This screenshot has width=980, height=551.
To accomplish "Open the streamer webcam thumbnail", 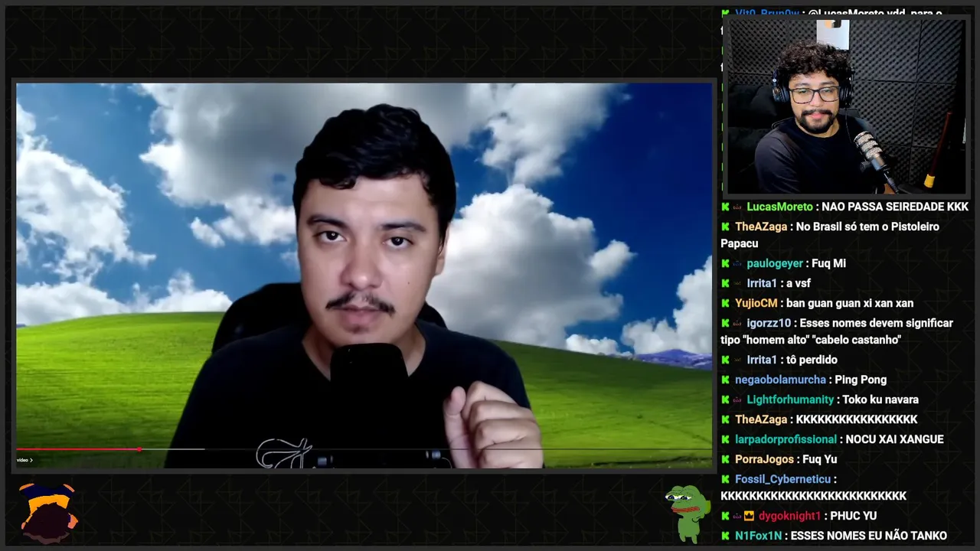I will [846, 106].
